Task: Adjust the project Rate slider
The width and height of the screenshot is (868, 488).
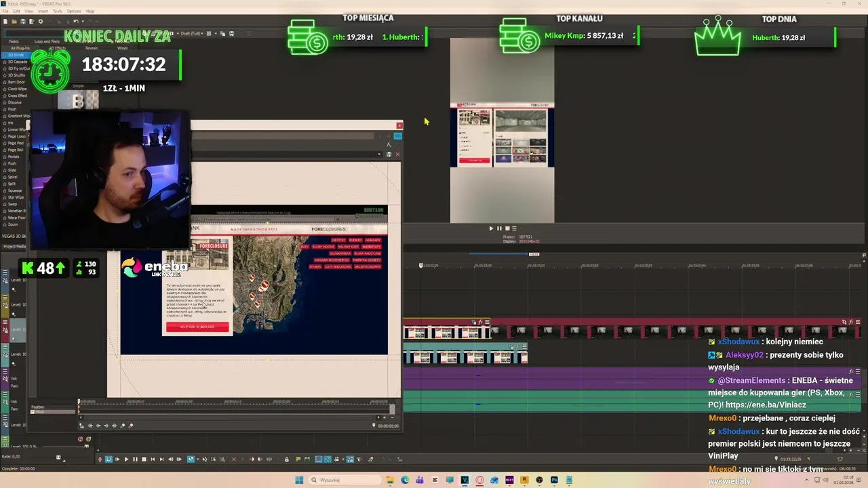Action: [x=58, y=458]
